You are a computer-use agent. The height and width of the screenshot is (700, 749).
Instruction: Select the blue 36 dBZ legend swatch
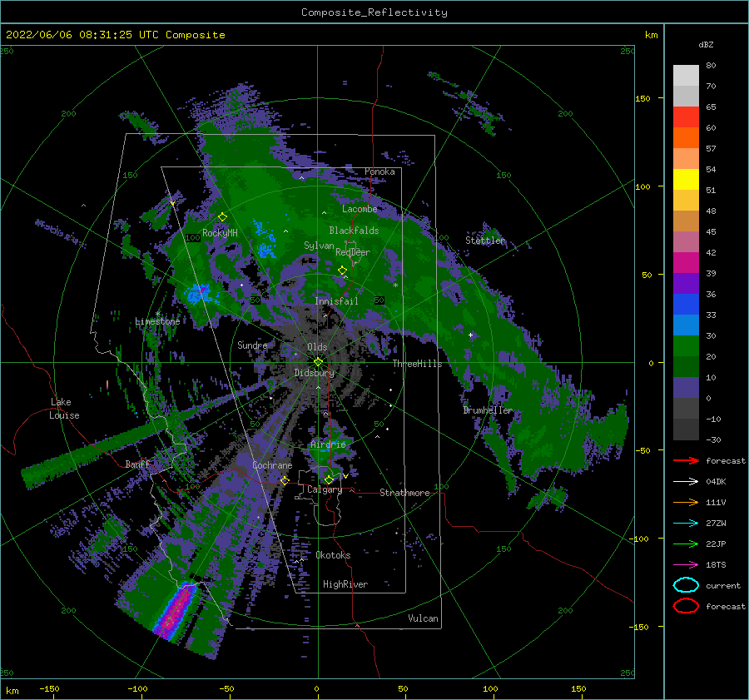point(686,305)
